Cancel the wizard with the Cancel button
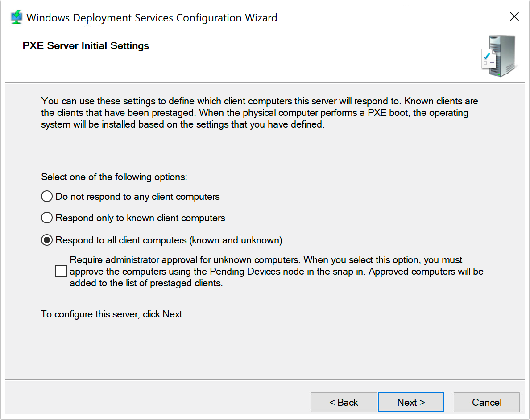Image resolution: width=530 pixels, height=420 pixels. tap(486, 402)
